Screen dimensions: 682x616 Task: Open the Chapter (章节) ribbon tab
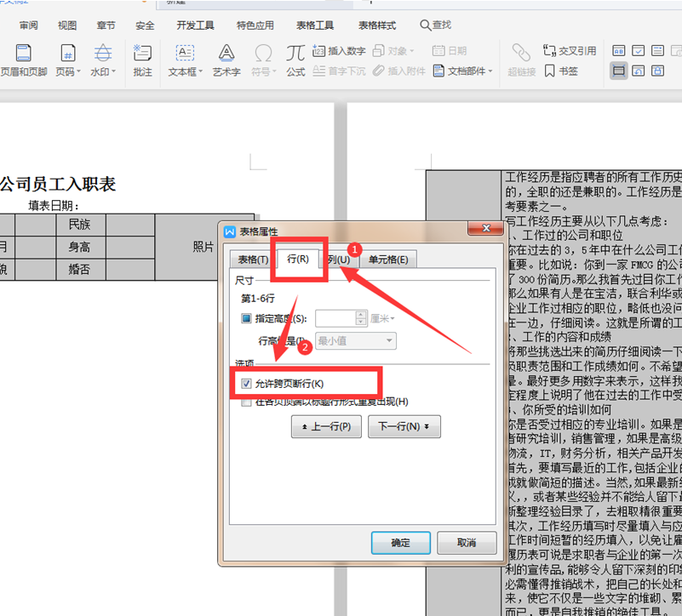tap(106, 26)
